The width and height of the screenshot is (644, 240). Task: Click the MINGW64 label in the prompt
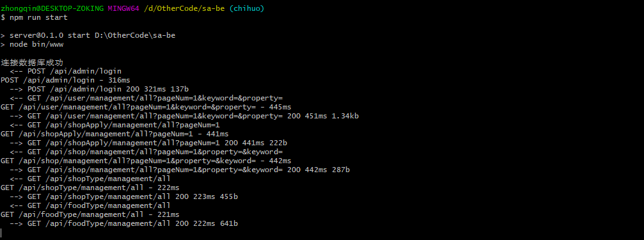[123, 8]
